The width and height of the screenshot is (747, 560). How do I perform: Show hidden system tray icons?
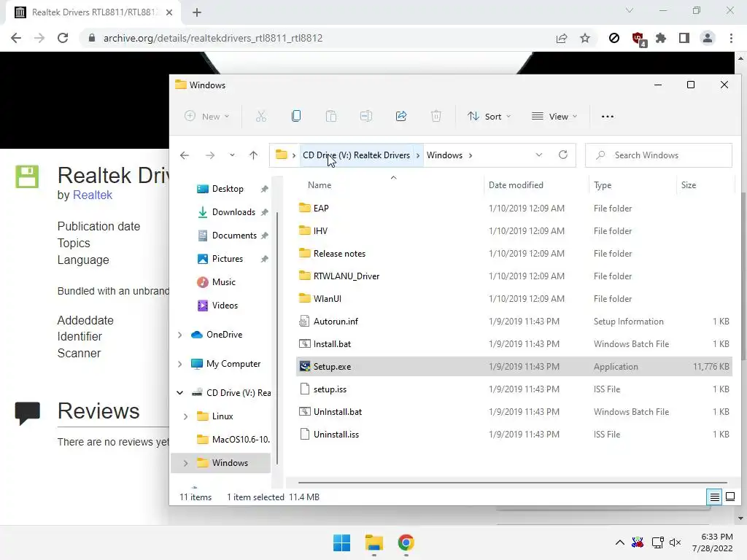620,542
